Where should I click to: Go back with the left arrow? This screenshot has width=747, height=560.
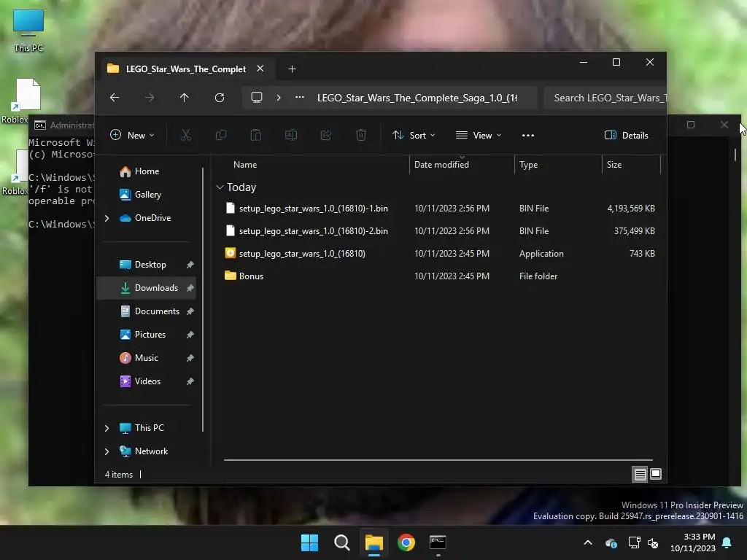click(115, 98)
